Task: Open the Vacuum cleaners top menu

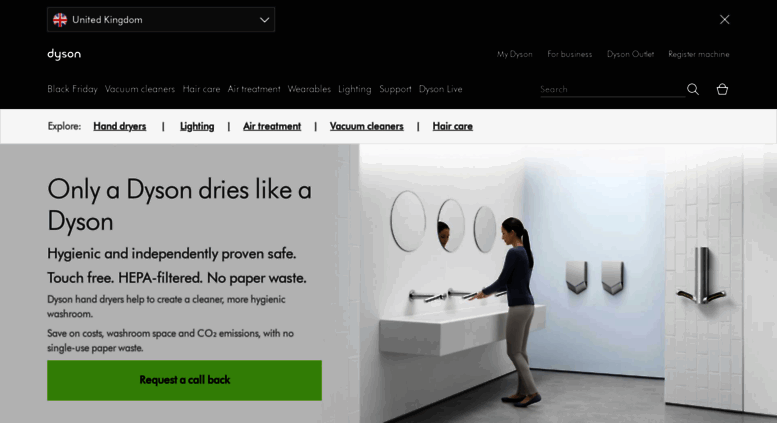Action: [x=140, y=89]
